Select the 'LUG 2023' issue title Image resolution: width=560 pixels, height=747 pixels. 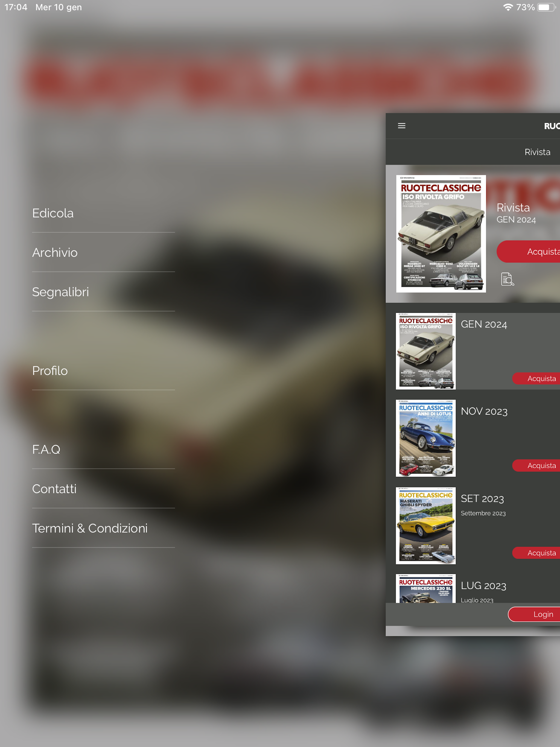tap(483, 586)
